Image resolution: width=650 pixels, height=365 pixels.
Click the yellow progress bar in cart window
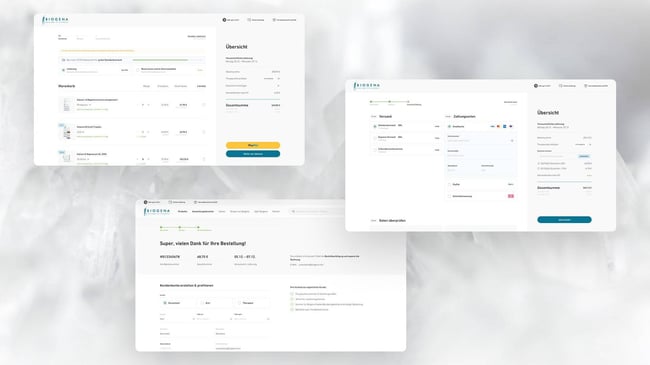pyautogui.click(x=97, y=51)
